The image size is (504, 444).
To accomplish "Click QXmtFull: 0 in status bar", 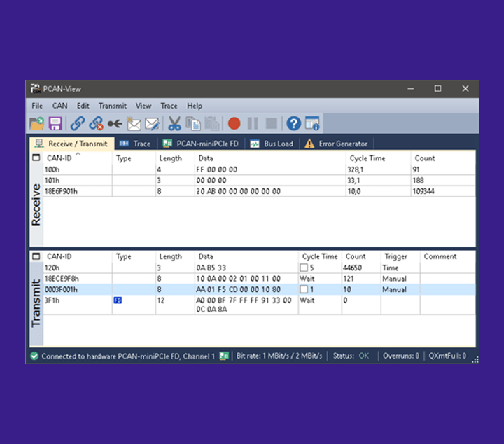I will click(447, 356).
